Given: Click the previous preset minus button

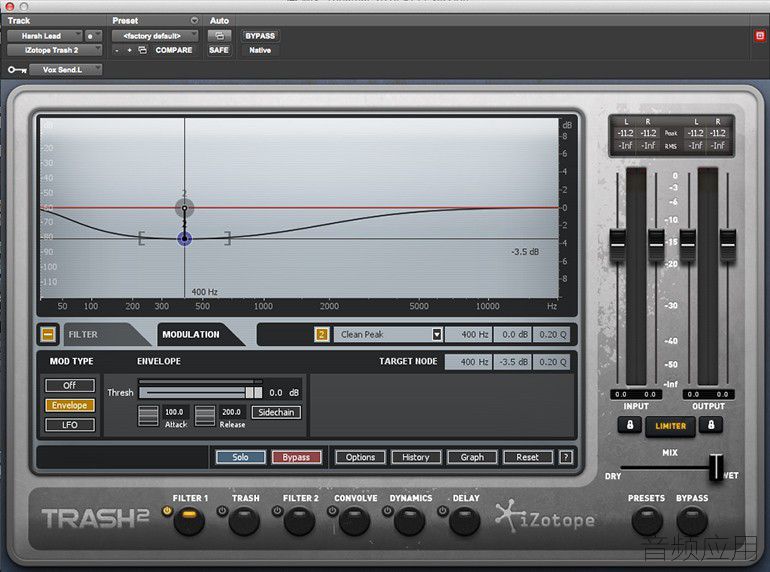Looking at the screenshot, I should 117,50.
